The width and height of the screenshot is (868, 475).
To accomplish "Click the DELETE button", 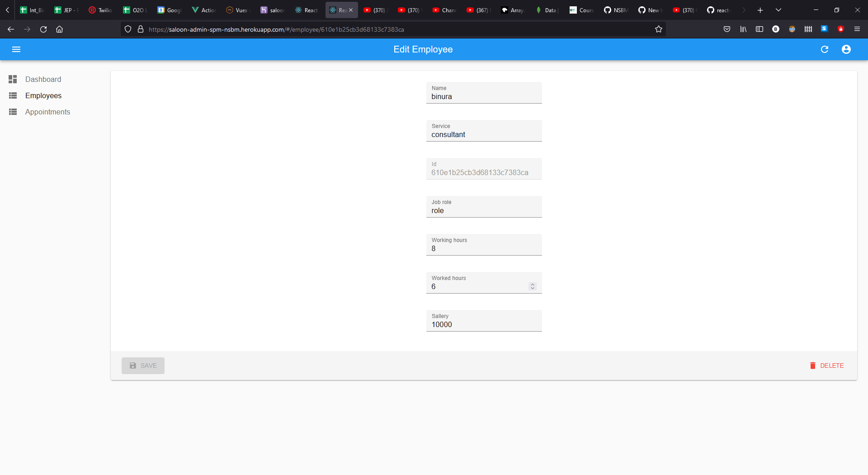I will tap(827, 366).
